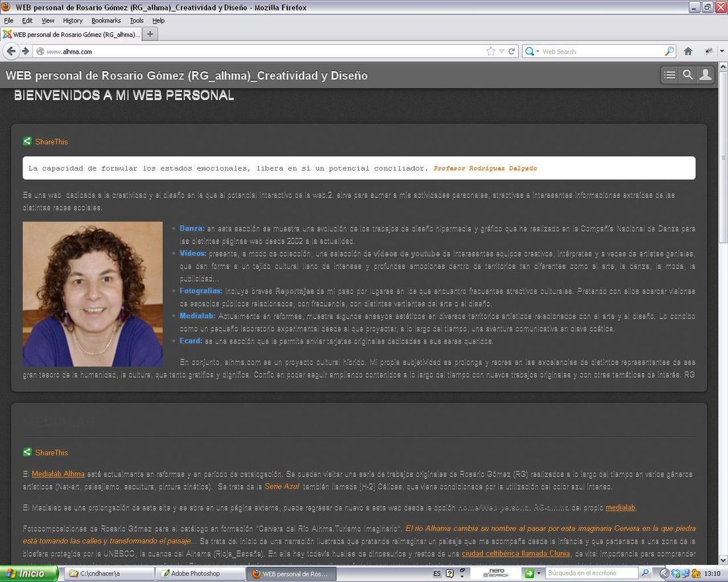
Task: Click the Firebug insect toolbar icon
Action: (x=709, y=51)
